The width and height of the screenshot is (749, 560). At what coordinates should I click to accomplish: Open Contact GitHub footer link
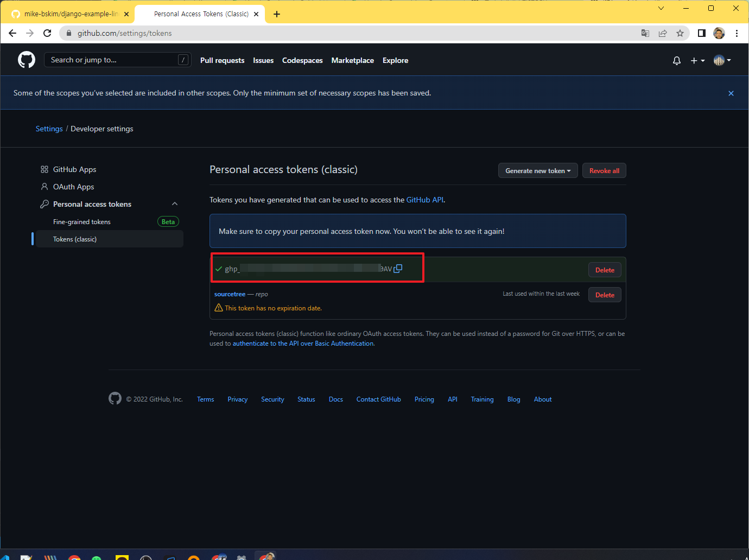pyautogui.click(x=379, y=399)
